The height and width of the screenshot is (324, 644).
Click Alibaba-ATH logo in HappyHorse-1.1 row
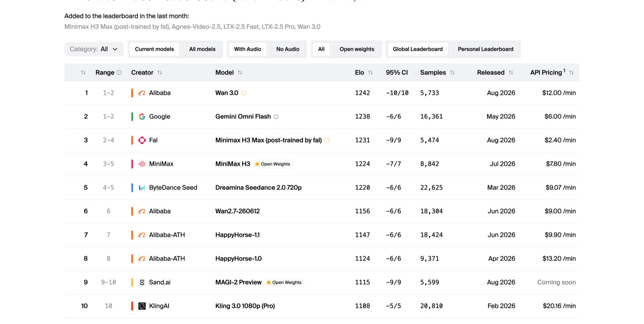point(142,235)
